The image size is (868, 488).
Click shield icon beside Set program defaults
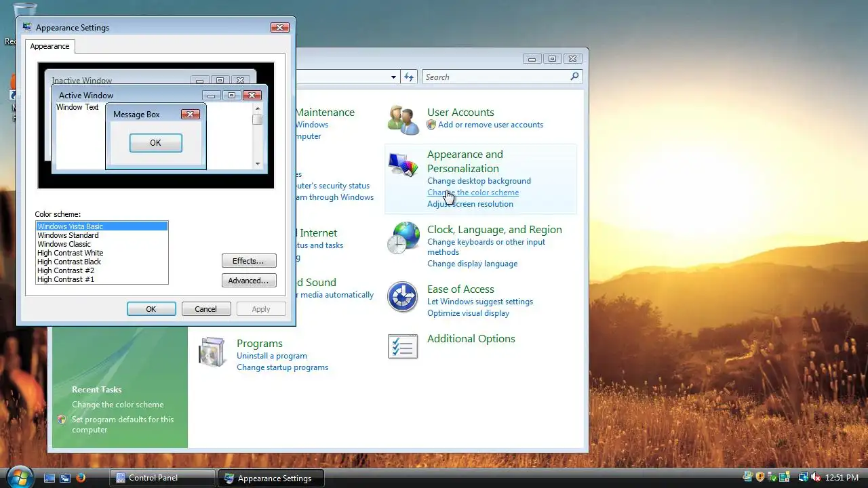tap(62, 420)
